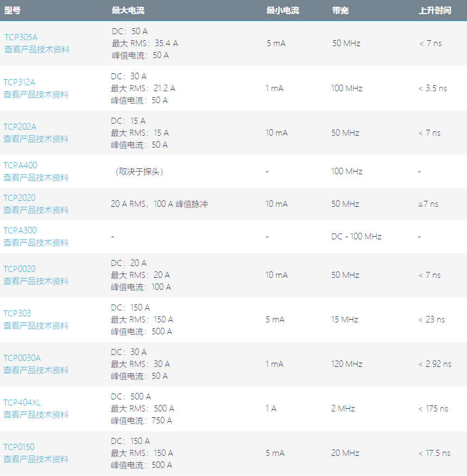467x476 pixels.
Task: Click the 最小电流 column header
Action: coord(283,11)
